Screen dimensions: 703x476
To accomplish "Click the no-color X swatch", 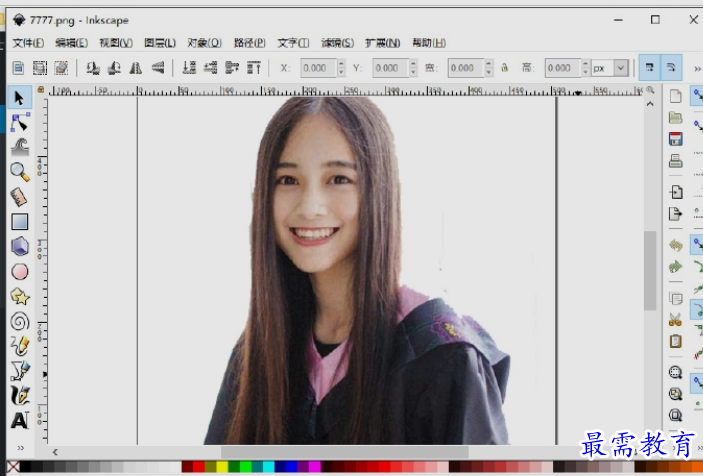I will 13,467.
